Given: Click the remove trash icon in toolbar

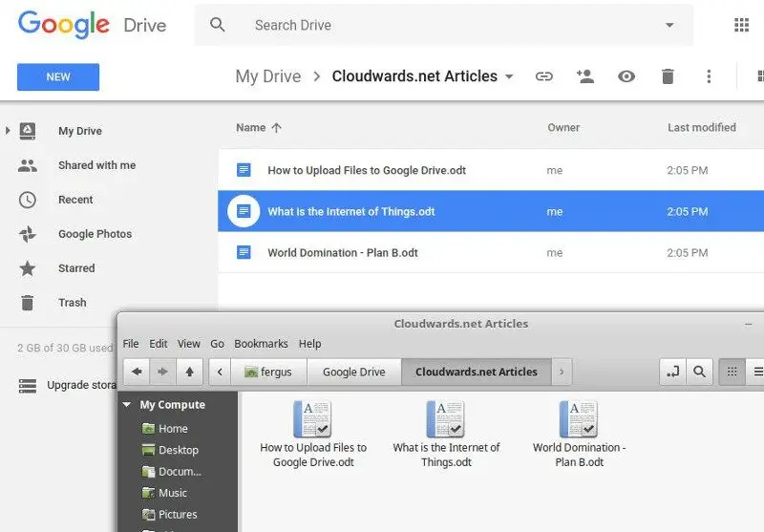Looking at the screenshot, I should tap(668, 76).
